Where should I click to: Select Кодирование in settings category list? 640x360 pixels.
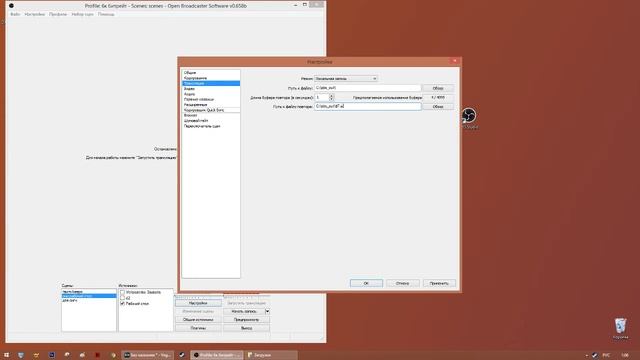[211, 78]
